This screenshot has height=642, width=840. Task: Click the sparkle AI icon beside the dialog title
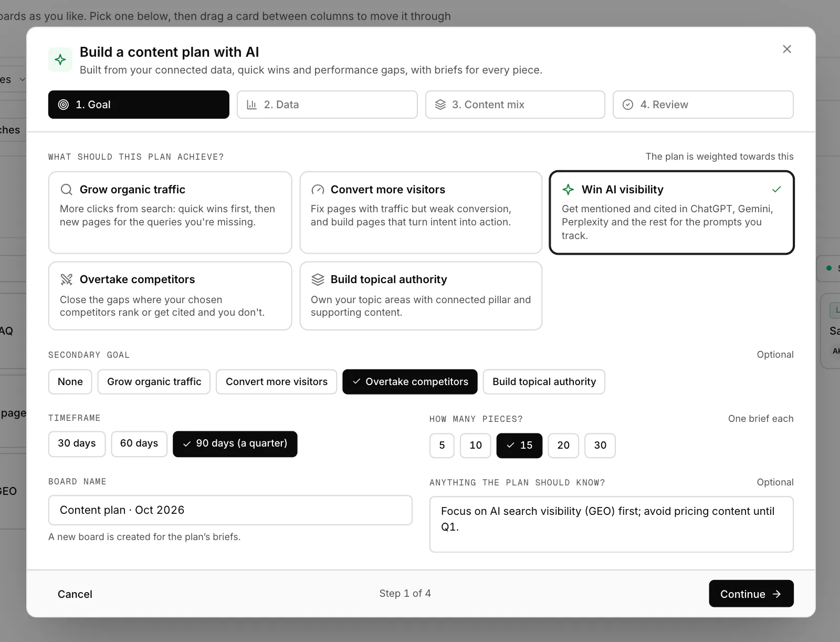(x=60, y=59)
